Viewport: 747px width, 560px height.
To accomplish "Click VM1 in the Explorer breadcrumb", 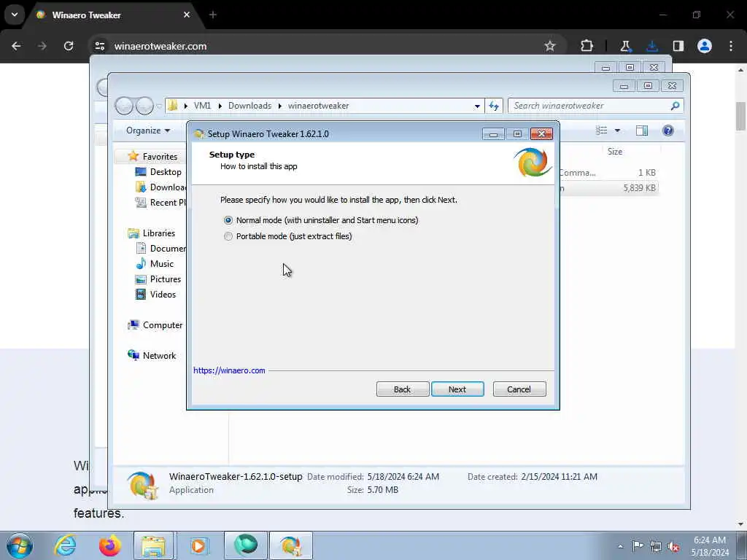I will [x=202, y=106].
